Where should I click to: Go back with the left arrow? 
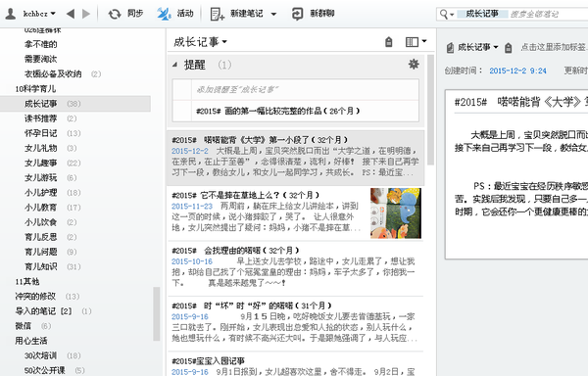71,14
